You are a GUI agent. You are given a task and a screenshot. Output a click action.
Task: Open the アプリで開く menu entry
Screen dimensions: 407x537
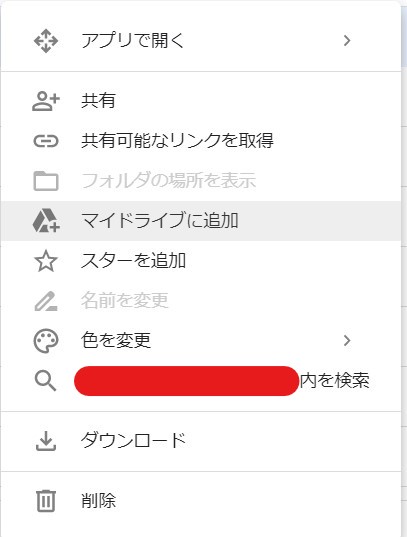(x=201, y=41)
